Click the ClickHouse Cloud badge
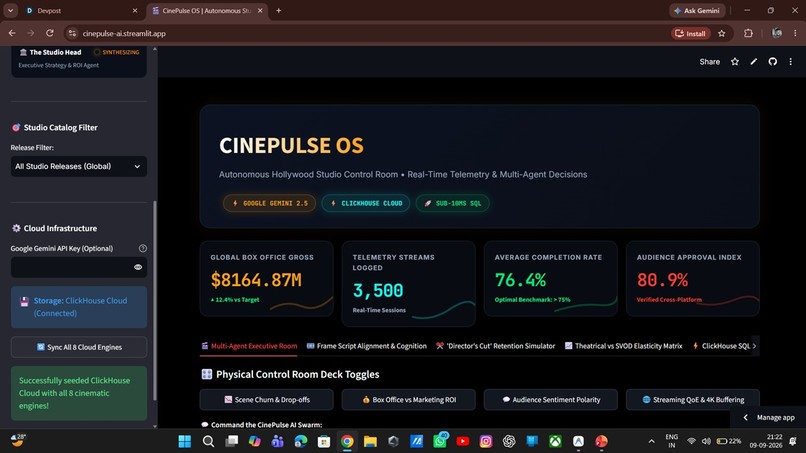Image resolution: width=806 pixels, height=453 pixels. tap(365, 203)
